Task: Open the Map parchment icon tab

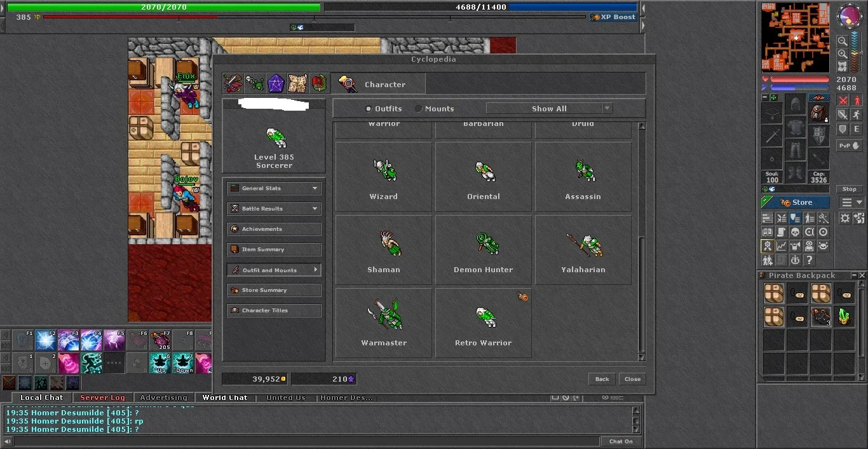Action: click(297, 84)
